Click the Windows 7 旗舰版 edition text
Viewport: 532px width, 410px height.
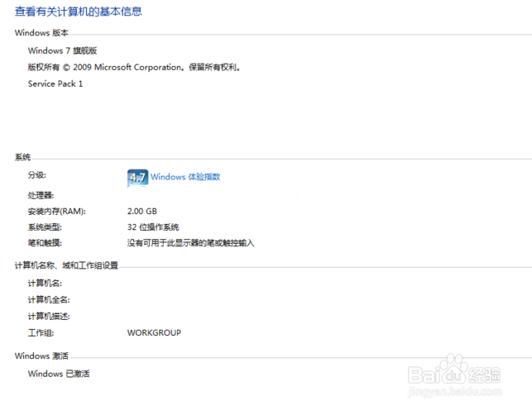point(62,50)
